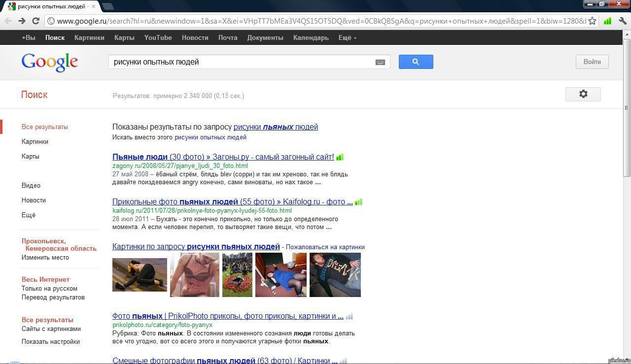Select Сайты с картинками filter
631x364 pixels.
[51, 329]
